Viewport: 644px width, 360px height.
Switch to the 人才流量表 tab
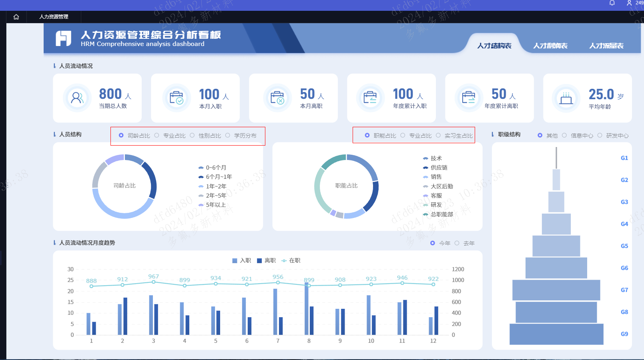point(606,46)
